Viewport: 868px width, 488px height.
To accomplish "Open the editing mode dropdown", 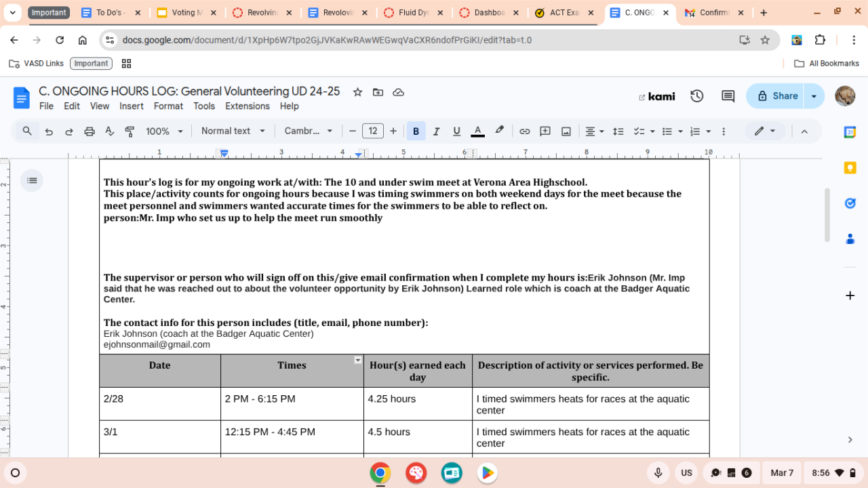I will point(765,131).
